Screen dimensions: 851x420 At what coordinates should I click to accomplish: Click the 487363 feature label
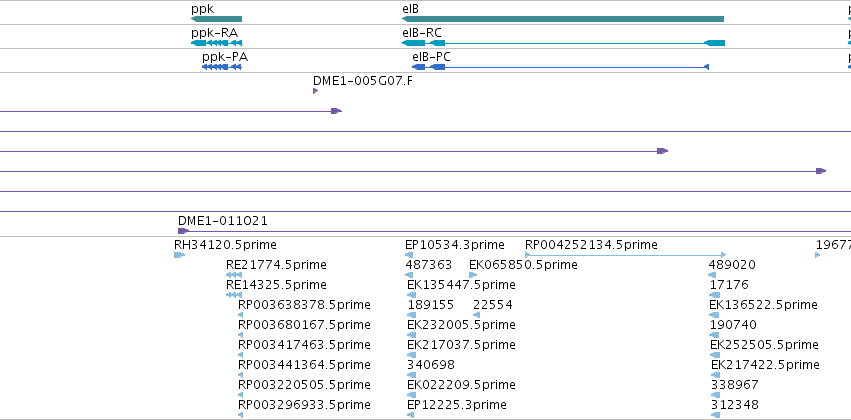point(429,265)
